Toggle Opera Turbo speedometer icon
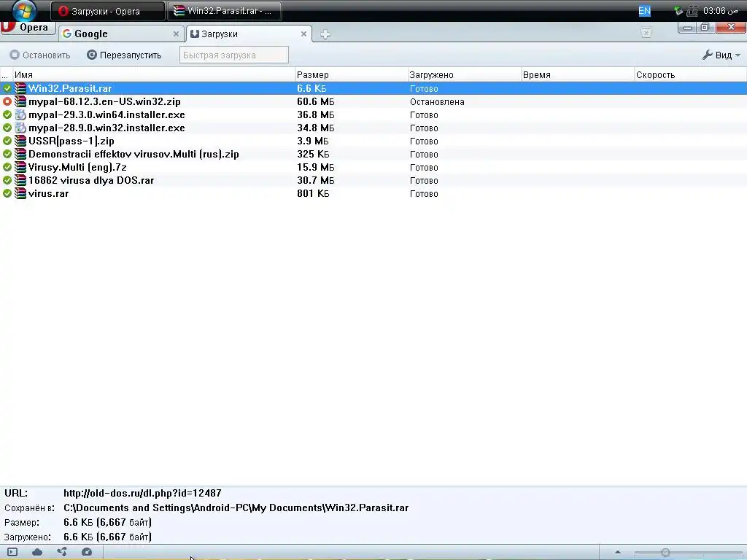Viewport: 747px width, 560px height. click(87, 552)
